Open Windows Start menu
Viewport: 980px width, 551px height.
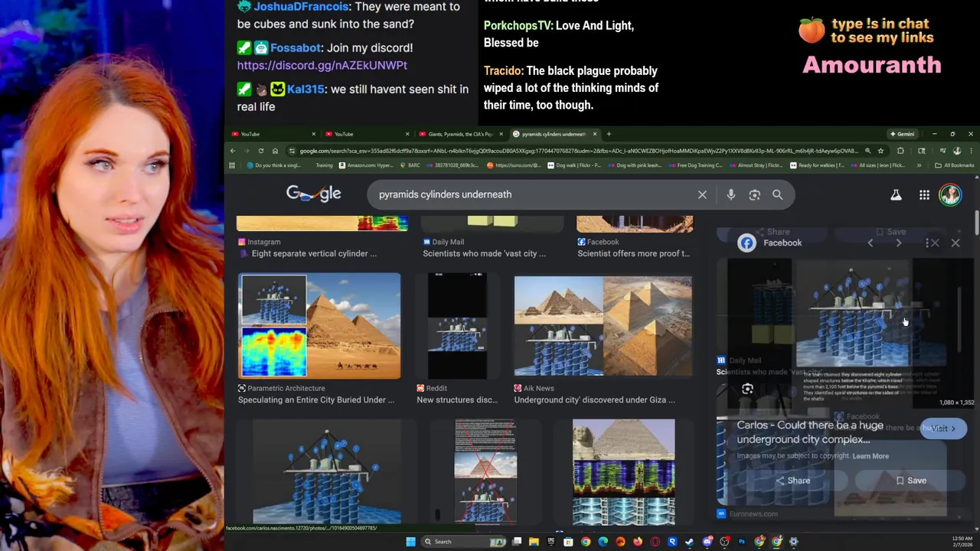coord(410,542)
